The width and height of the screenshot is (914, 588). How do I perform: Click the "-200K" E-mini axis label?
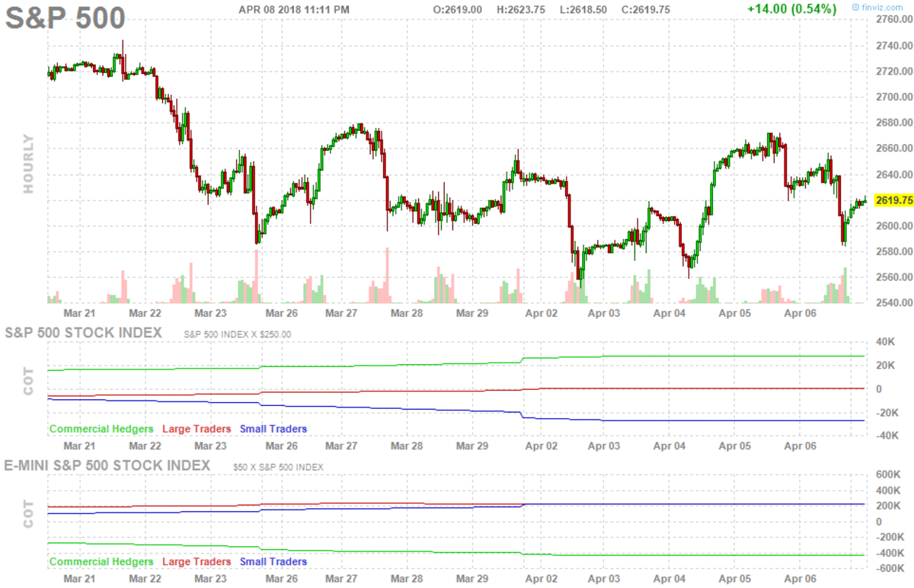coord(890,538)
